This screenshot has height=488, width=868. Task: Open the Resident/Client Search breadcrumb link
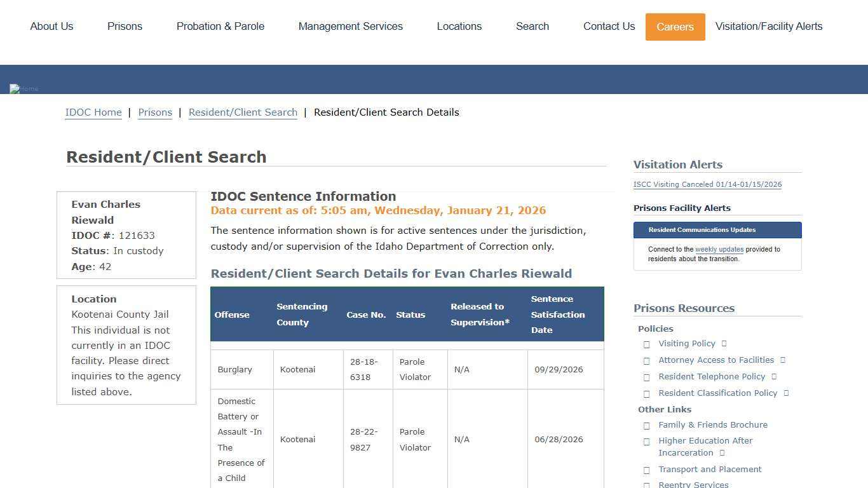[243, 112]
